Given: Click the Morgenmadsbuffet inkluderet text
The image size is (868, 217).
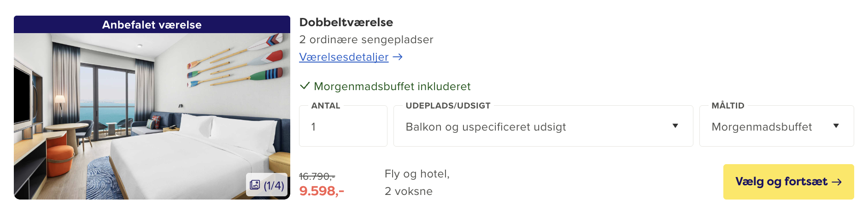Looking at the screenshot, I should pos(392,86).
